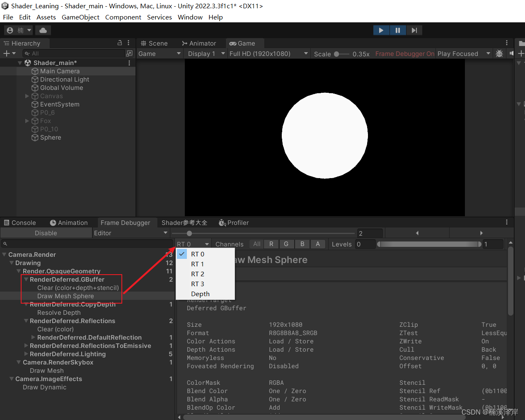The height and width of the screenshot is (420, 525).
Task: Click the Disable button in Frame Debugger
Action: tap(46, 232)
